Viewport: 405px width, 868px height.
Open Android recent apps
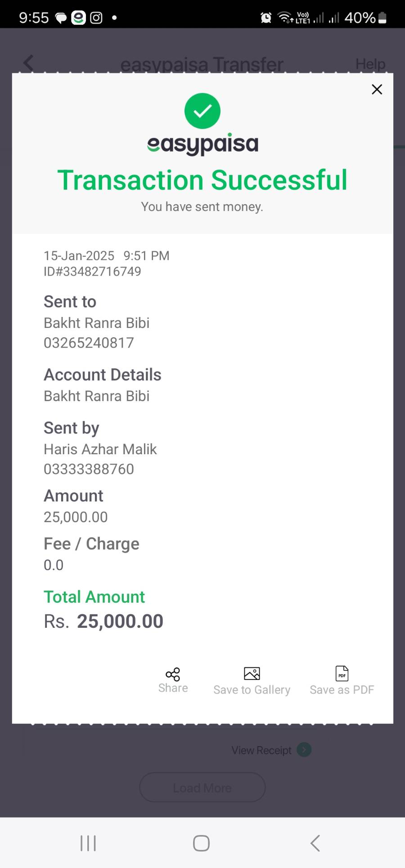[x=88, y=843]
